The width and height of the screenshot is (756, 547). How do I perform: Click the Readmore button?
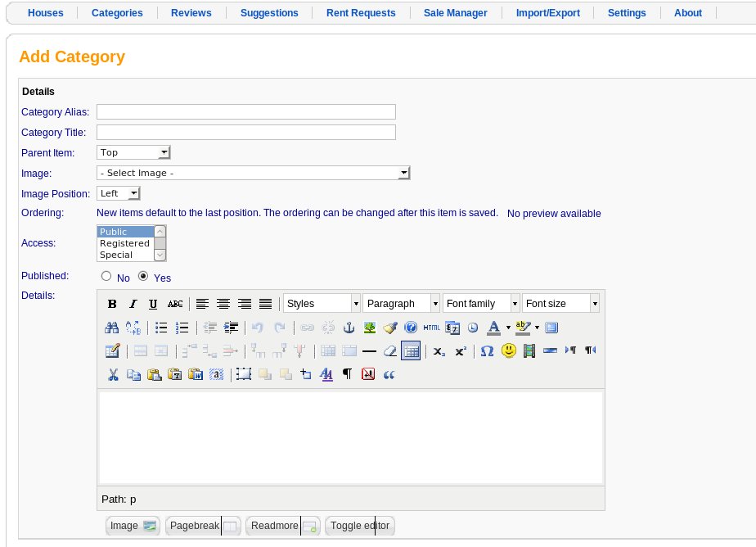[x=282, y=525]
